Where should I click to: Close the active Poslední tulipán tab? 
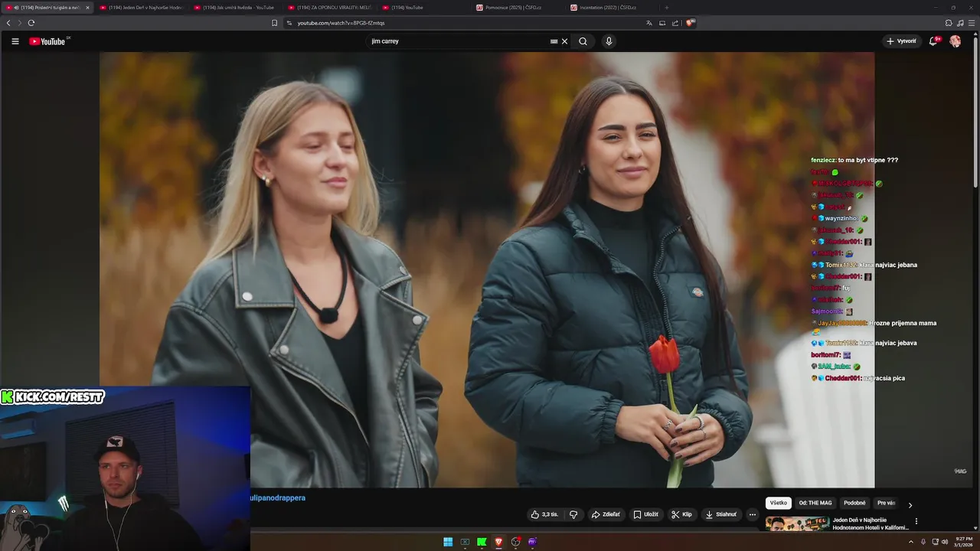click(x=87, y=8)
